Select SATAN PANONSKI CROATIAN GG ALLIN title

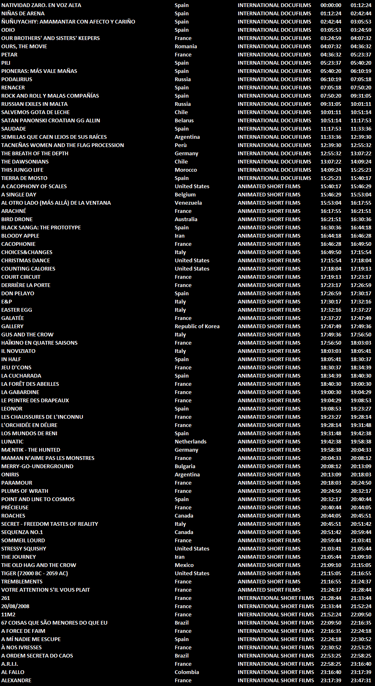pyautogui.click(x=51, y=120)
